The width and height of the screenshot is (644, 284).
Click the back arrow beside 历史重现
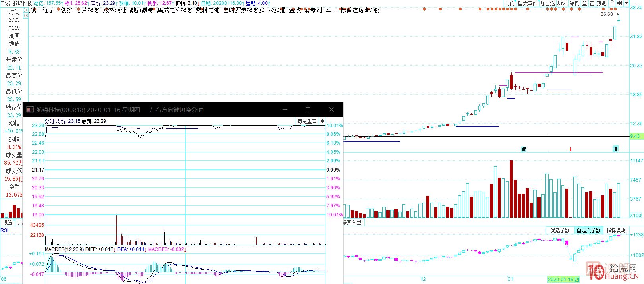pos(322,121)
